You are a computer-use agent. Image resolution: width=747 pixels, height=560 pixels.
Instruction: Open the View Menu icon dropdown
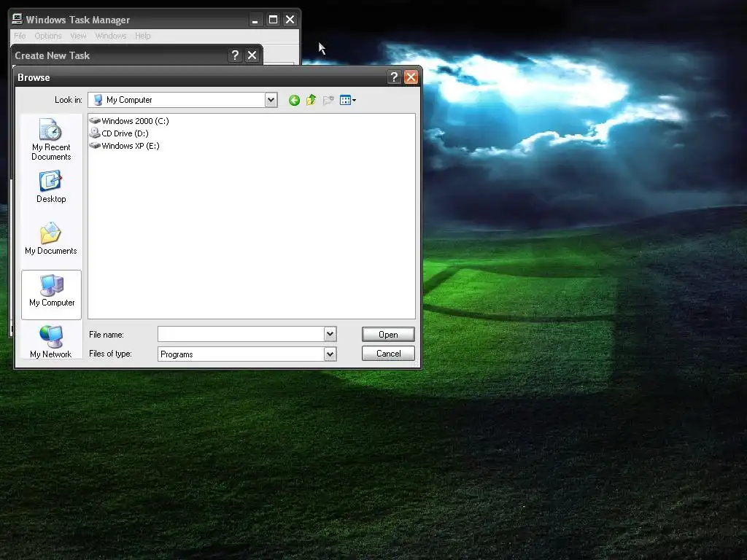point(348,100)
